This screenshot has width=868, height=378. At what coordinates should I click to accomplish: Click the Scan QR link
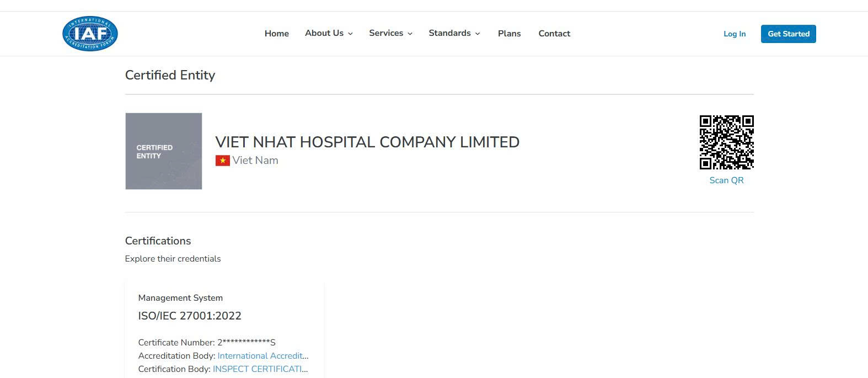click(x=726, y=180)
